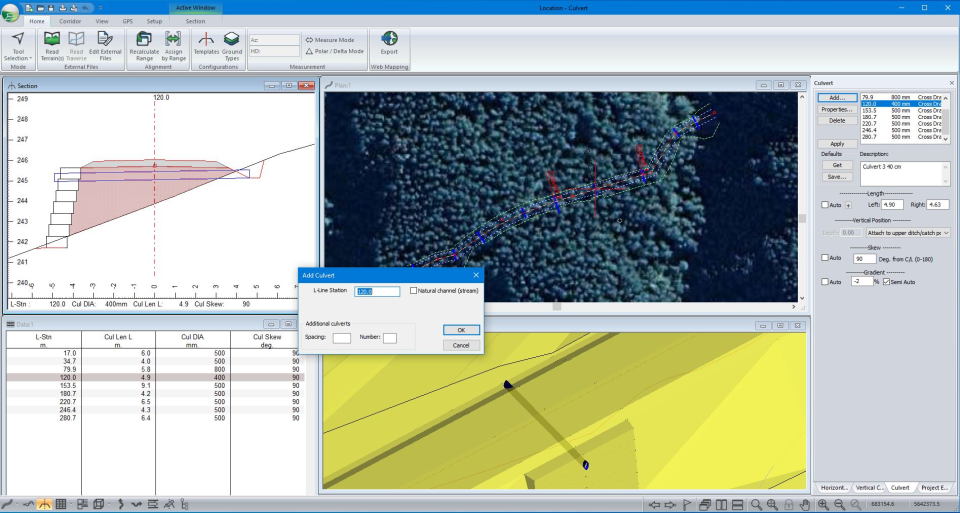
Task: Enable the Natural channel (stream) checkbox
Action: [x=414, y=291]
